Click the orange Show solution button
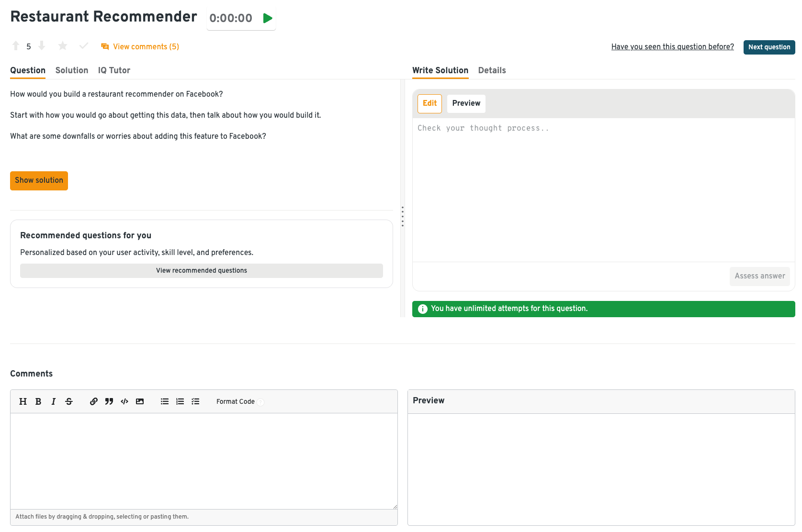 pos(39,180)
